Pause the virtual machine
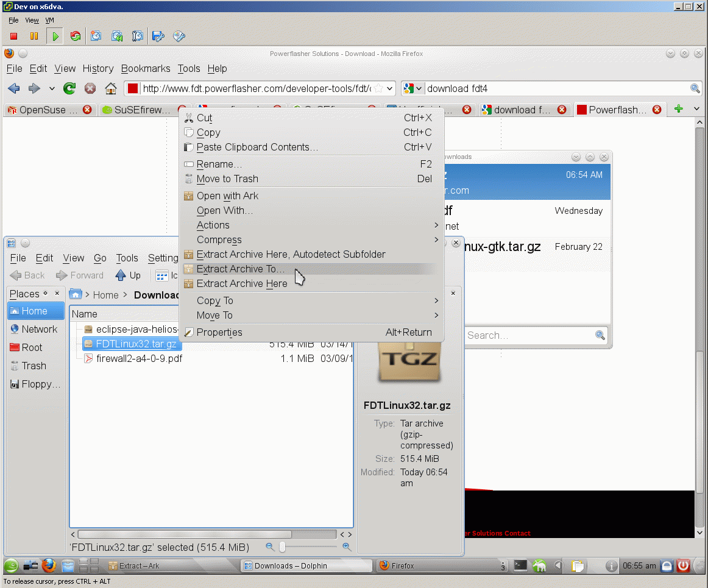708x588 pixels. [34, 36]
